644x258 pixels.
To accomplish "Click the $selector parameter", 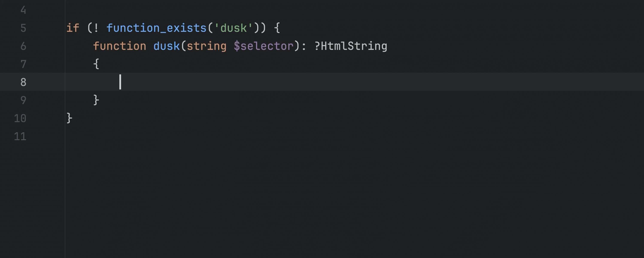I will point(263,46).
